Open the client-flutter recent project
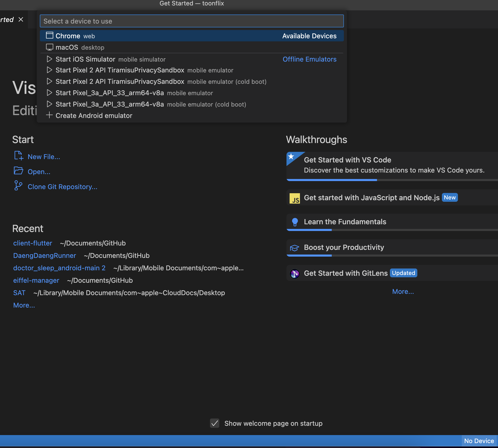The image size is (498, 448). pos(33,243)
